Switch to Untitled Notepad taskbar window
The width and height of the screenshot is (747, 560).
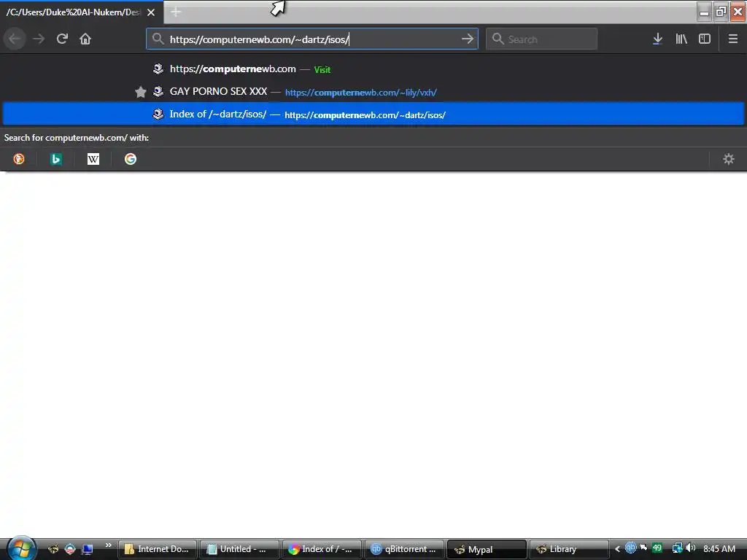click(239, 549)
